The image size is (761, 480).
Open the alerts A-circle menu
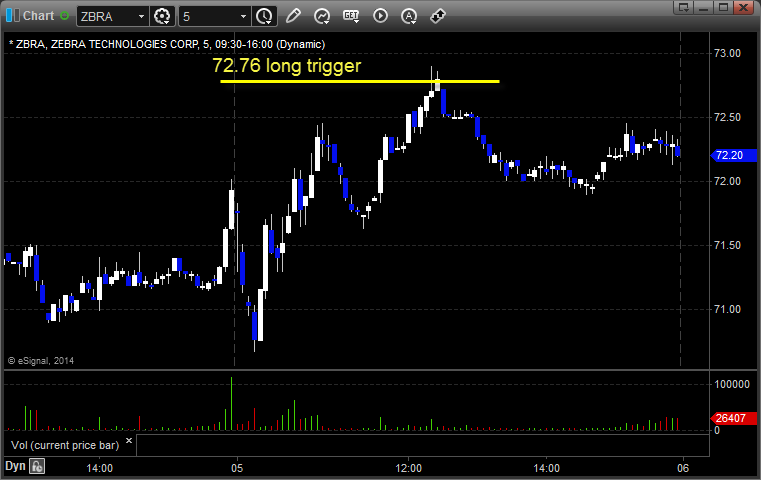409,16
